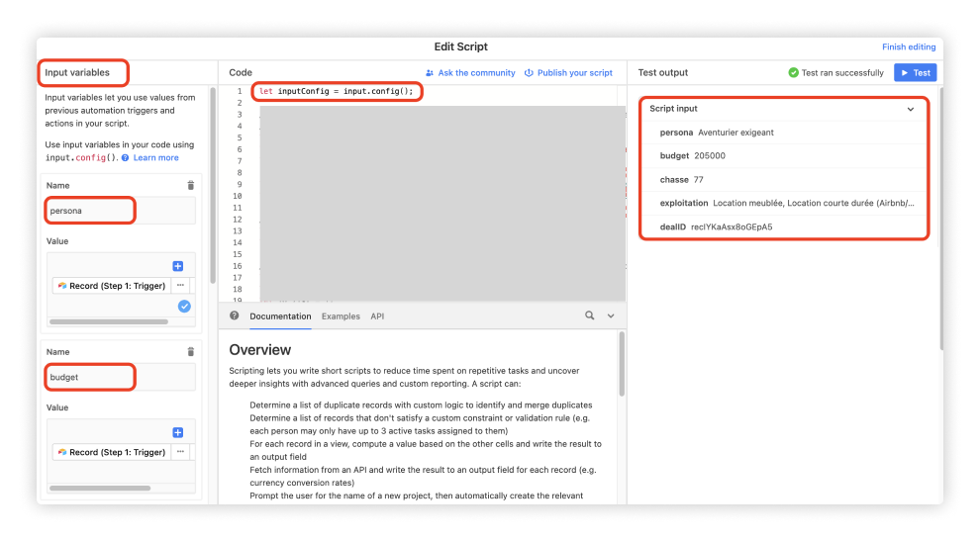Click the dealID value reclYKaAsx8oGEpA5
The height and width of the screenshot is (541, 980).
tap(732, 226)
